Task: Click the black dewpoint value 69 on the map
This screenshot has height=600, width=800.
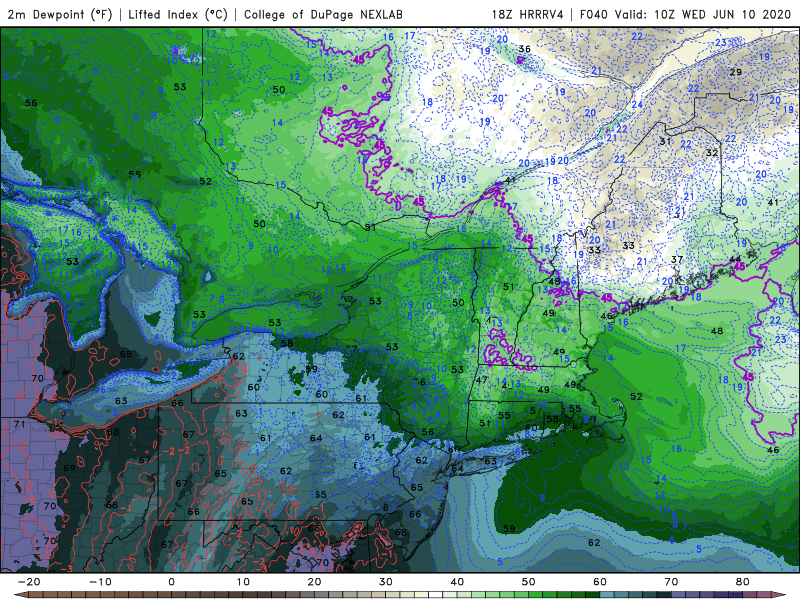Action: click(69, 468)
